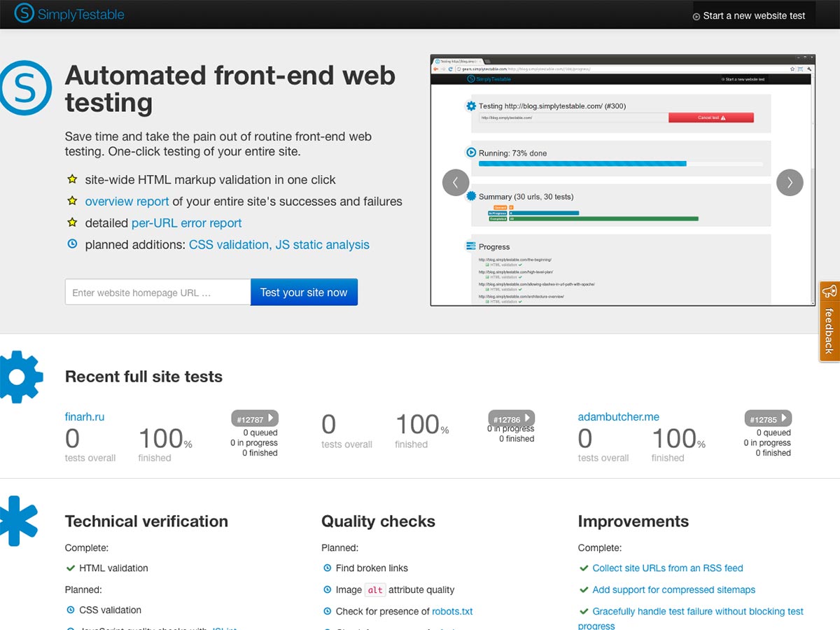Open the adambutcher.me test result
The width and height of the screenshot is (840, 630).
pyautogui.click(x=618, y=416)
